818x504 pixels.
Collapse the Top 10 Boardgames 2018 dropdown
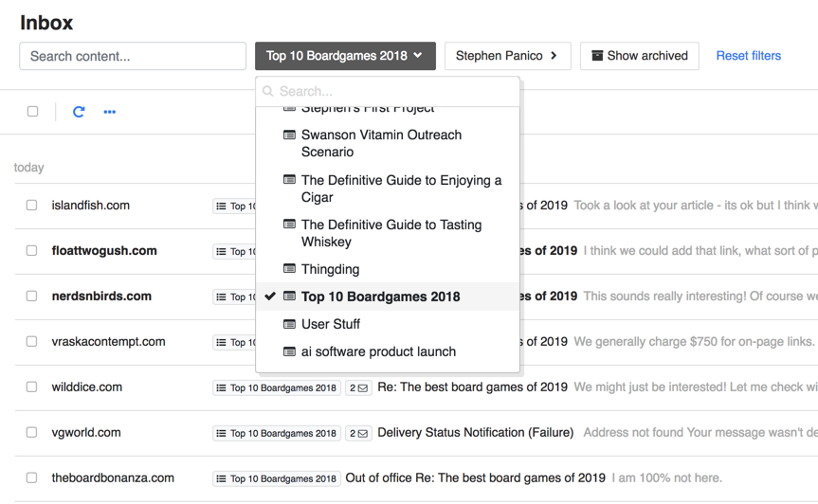pos(345,56)
